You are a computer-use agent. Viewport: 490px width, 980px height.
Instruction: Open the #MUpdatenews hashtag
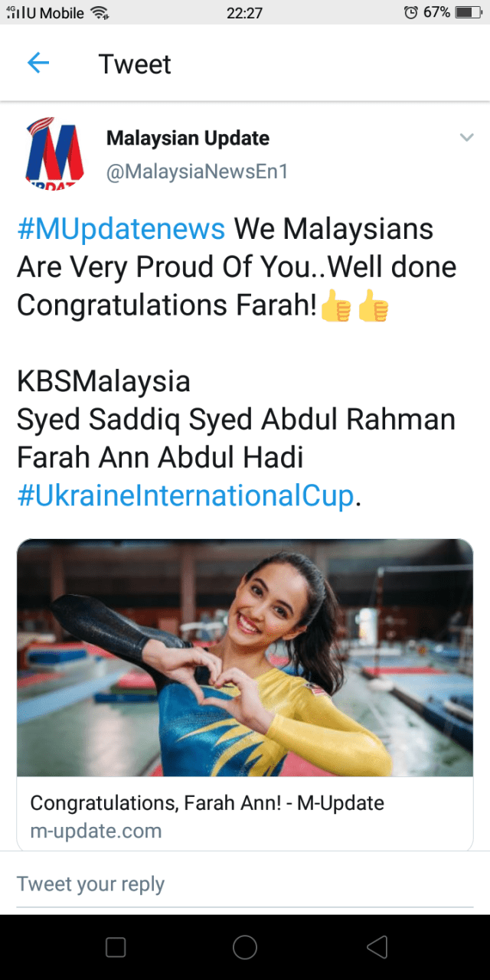tap(121, 229)
